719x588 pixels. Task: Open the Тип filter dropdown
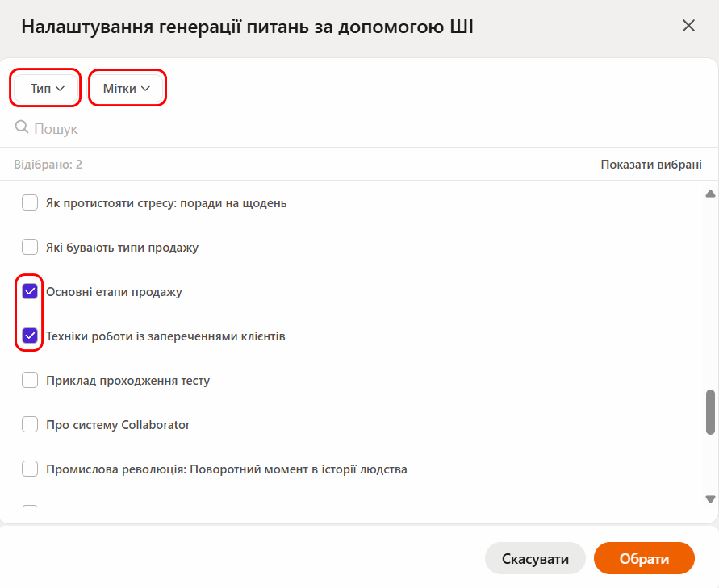click(x=46, y=88)
